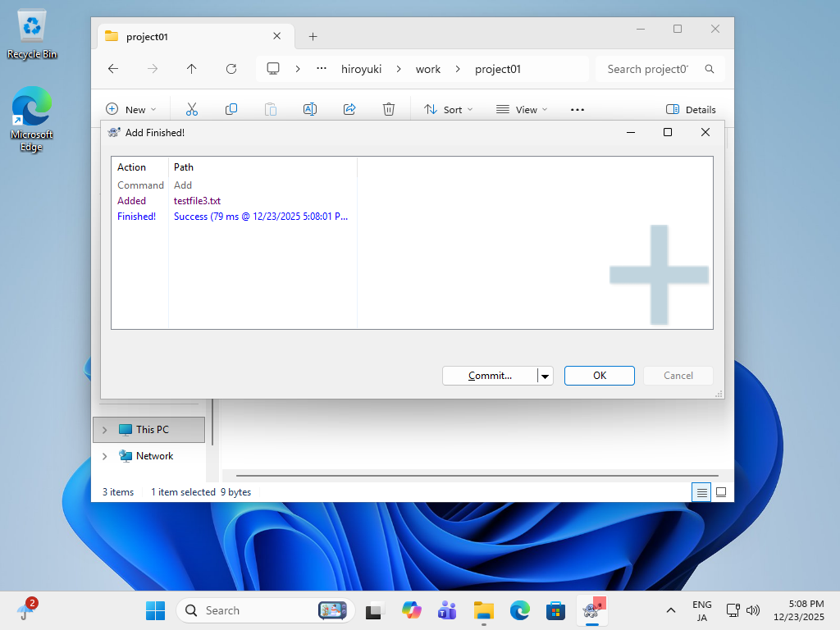Expand the This PC tree node
This screenshot has height=630, width=840.
pos(104,430)
